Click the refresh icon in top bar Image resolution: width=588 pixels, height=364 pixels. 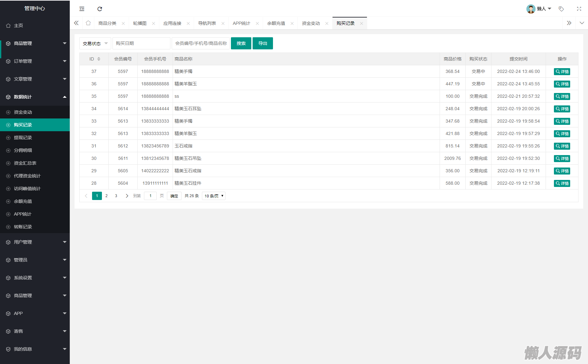(100, 9)
